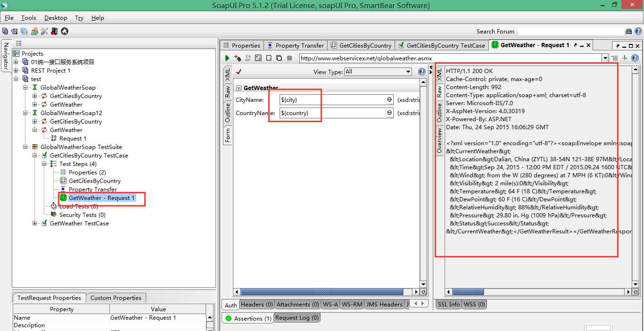Click the Security Tests shield icon in tree

pyautogui.click(x=54, y=215)
